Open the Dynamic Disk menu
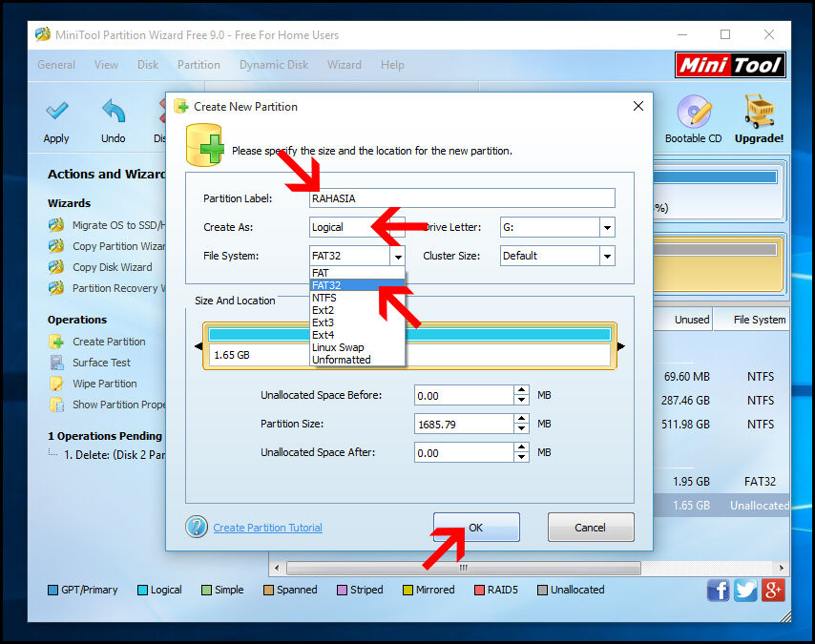Viewport: 815px width, 644px height. click(273, 65)
